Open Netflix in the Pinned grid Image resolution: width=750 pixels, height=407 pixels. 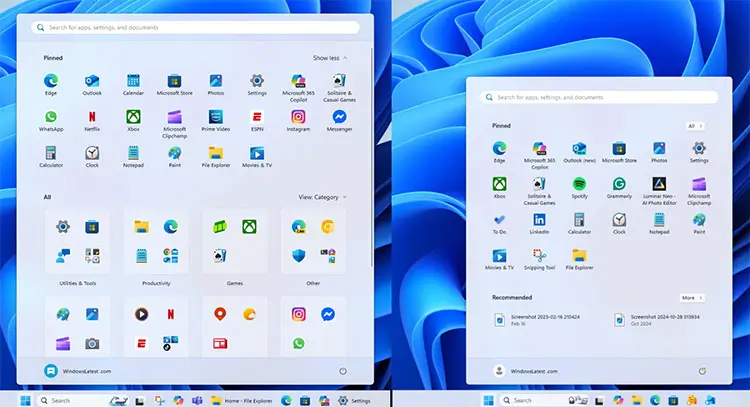[92, 121]
